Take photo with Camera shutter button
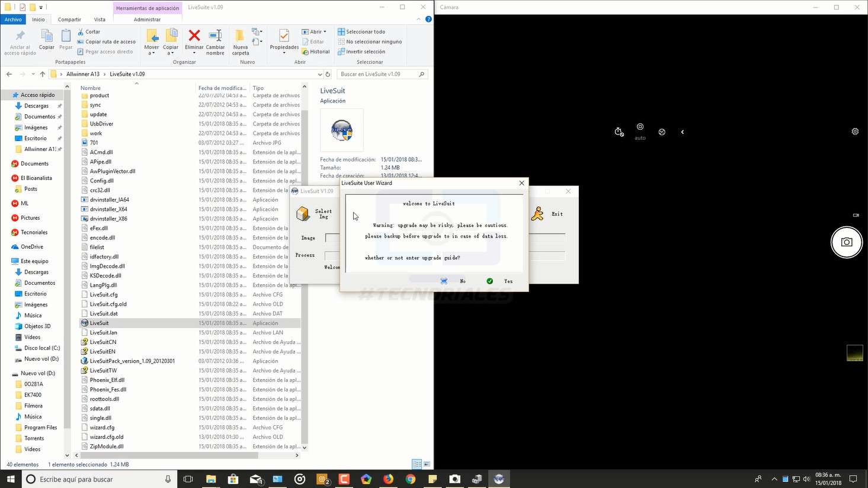This screenshot has width=868, height=488. (847, 242)
